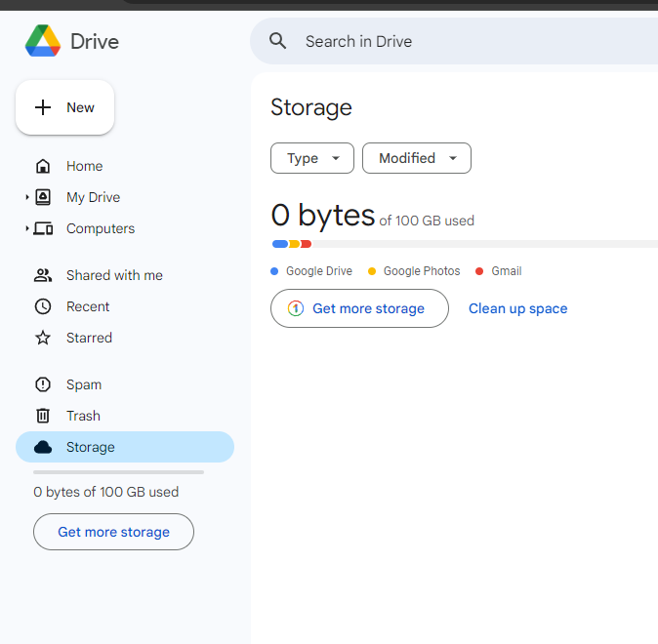Screen dimensions: 658x644
Task: Click the Starred star icon
Action: point(43,338)
